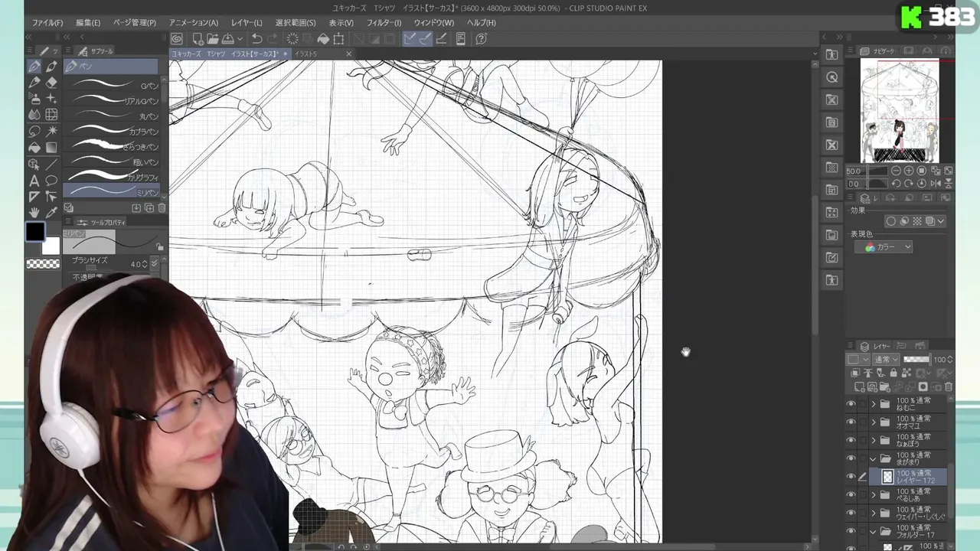Image resolution: width=980 pixels, height=551 pixels.
Task: Click the Delete layer trash icon
Action: pos(949,387)
